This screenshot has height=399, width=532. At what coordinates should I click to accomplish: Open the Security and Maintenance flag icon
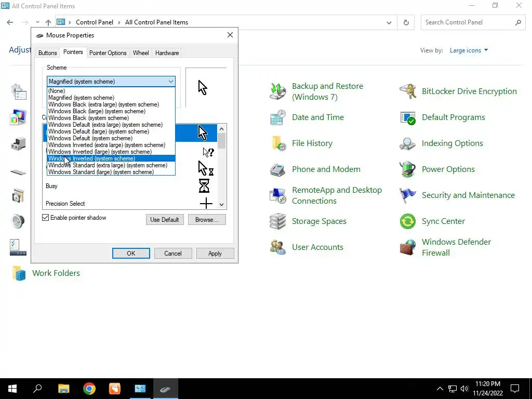[407, 195]
